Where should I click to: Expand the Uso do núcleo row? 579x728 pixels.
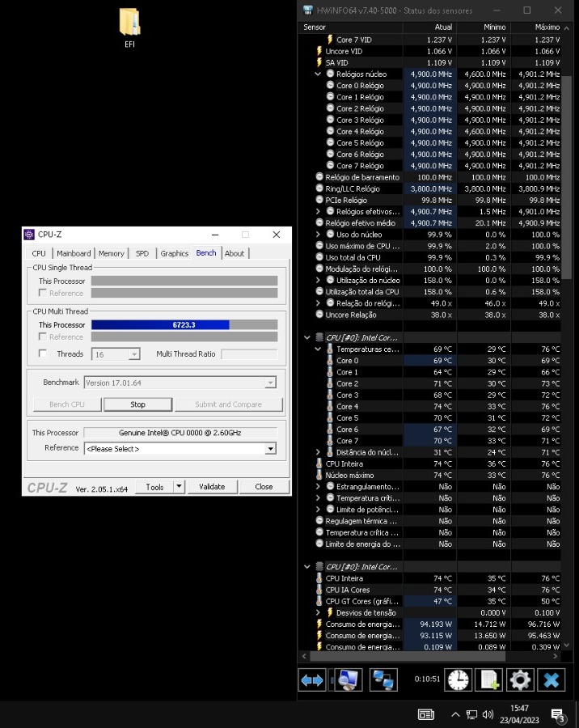pyautogui.click(x=318, y=235)
